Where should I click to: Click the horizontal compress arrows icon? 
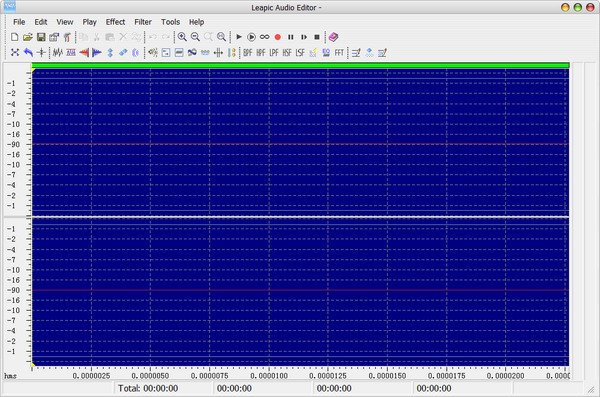[x=218, y=52]
